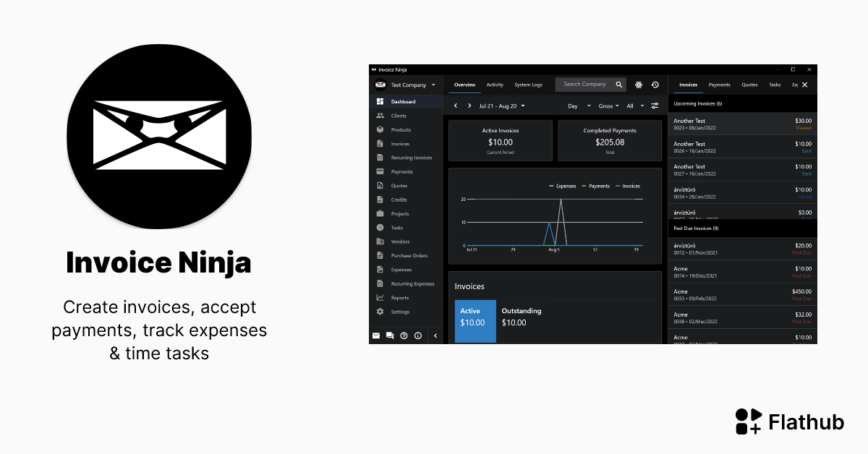
Task: Open the Jul 21 - Aug 20 date range picker
Action: pos(498,106)
